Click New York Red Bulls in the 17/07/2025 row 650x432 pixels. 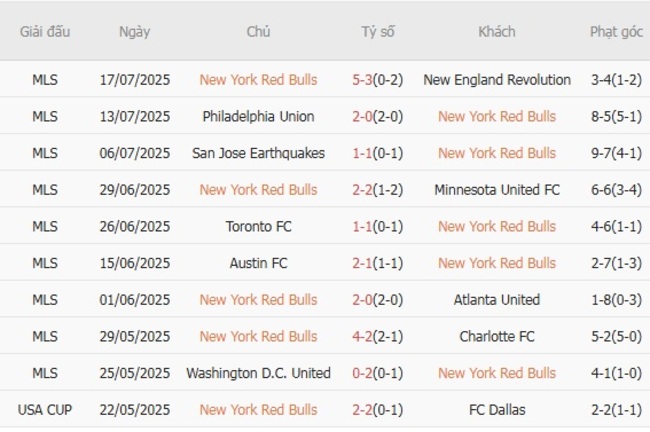pyautogui.click(x=258, y=79)
